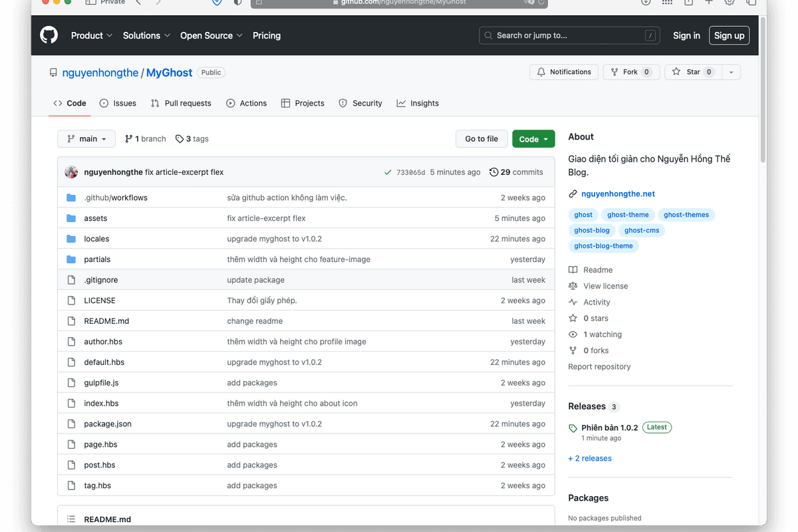Open the .github/workflows folder icon
The image size is (798, 532).
point(71,197)
